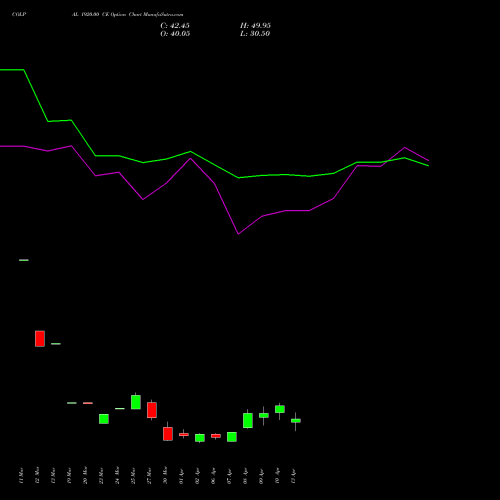Click the low value L: 30.50
Image resolution: width=500 pixels, height=500 pixels.
(255, 34)
